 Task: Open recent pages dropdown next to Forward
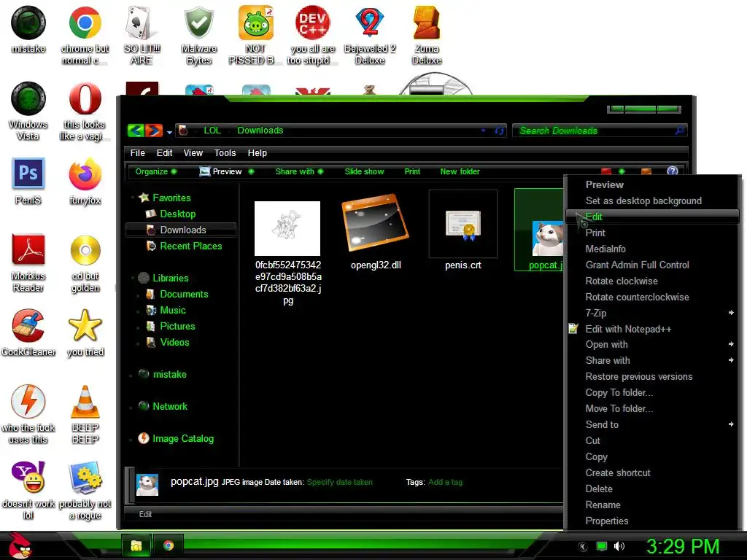click(x=169, y=133)
